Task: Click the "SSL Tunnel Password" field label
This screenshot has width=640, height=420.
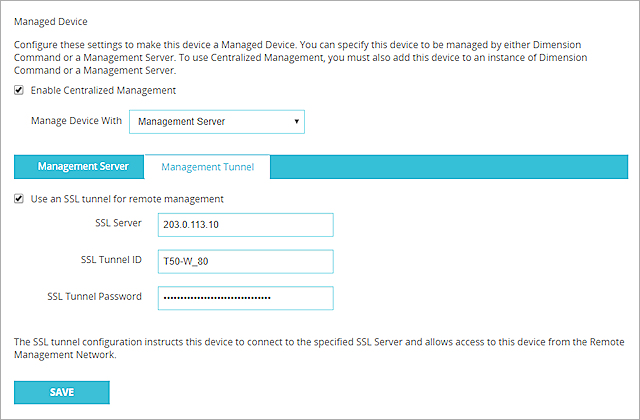Action: tap(94, 297)
